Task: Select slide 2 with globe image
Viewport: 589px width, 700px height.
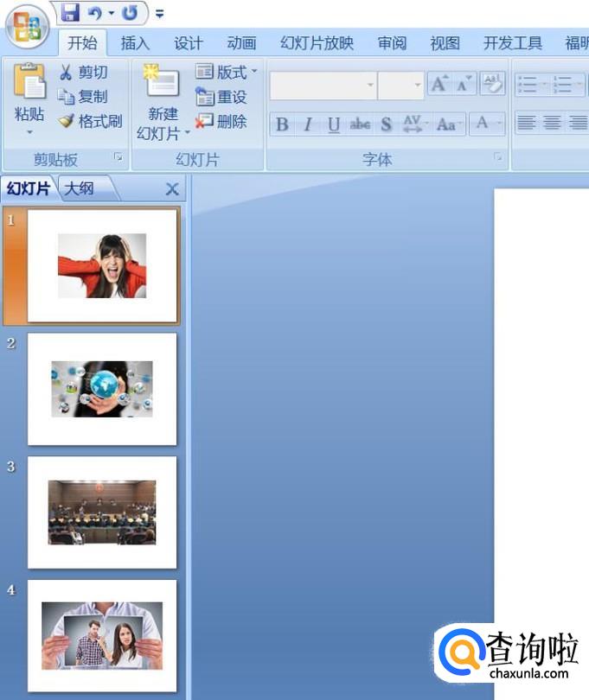Action: tap(102, 389)
